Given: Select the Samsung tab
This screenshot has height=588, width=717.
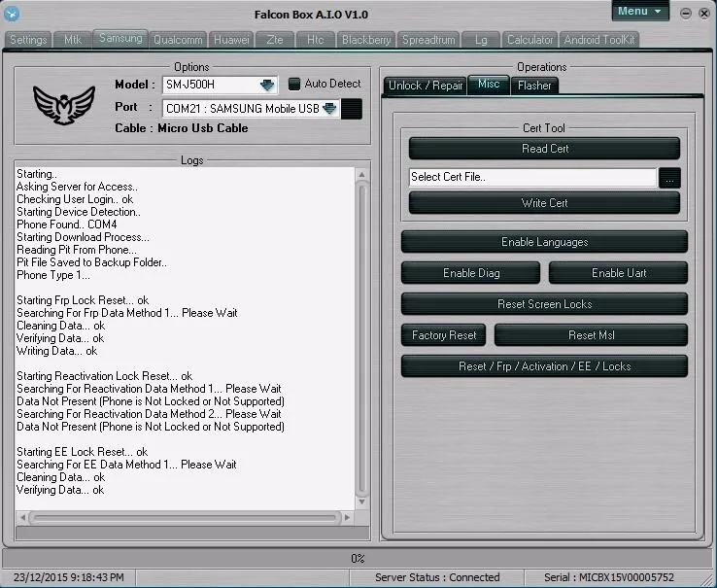Looking at the screenshot, I should [x=120, y=39].
